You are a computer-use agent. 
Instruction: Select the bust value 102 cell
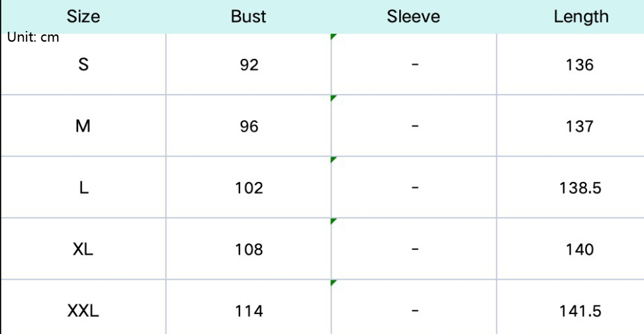coord(249,188)
